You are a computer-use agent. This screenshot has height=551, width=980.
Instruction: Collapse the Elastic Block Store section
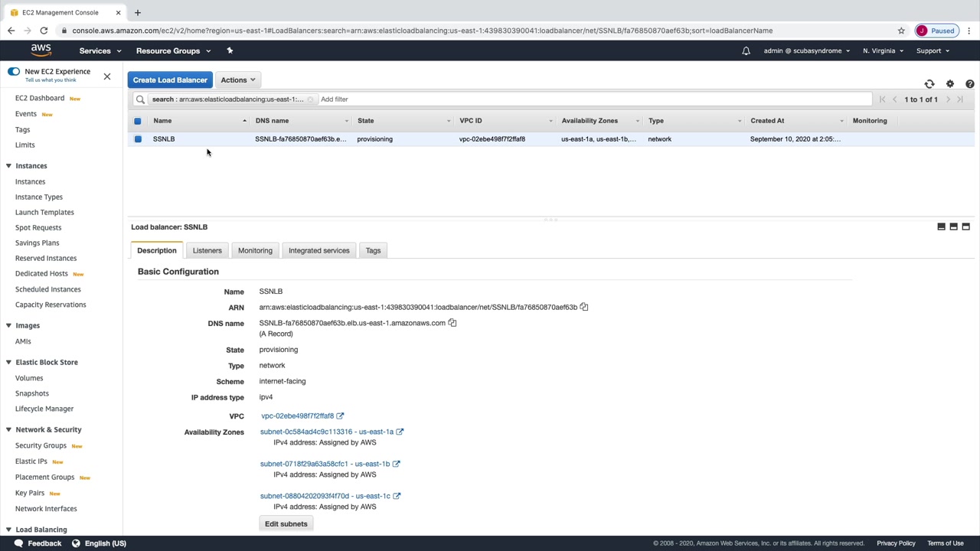pyautogui.click(x=8, y=363)
